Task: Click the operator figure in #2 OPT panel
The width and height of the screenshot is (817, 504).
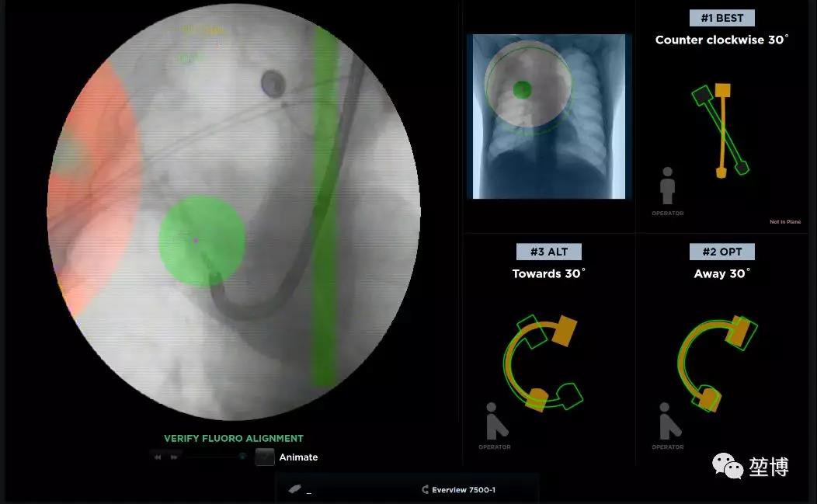Action: tap(668, 421)
